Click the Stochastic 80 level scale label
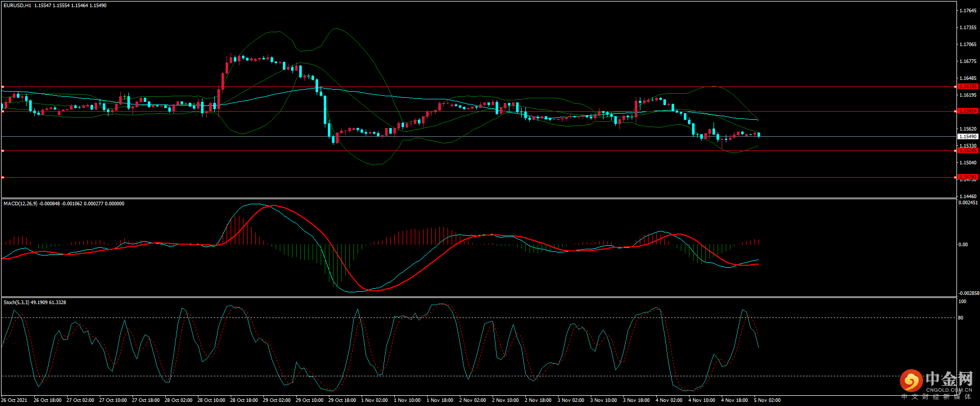 (961, 318)
